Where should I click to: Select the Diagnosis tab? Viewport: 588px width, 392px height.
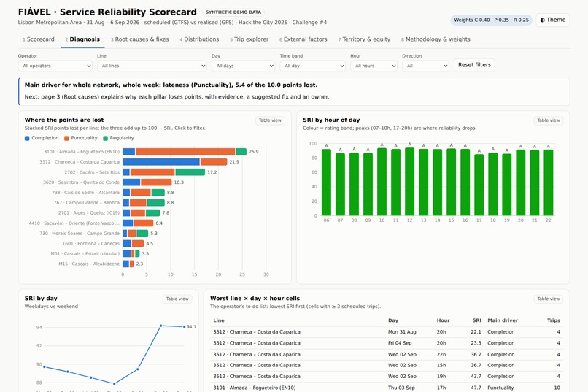82,39
